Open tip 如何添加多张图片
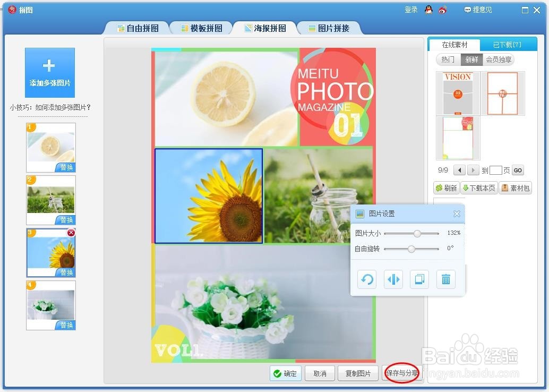 [50, 107]
